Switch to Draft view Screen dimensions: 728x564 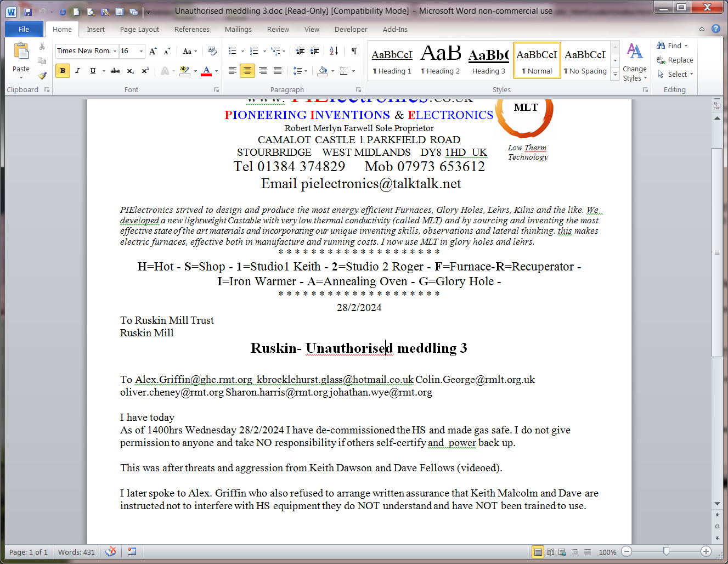(588, 552)
